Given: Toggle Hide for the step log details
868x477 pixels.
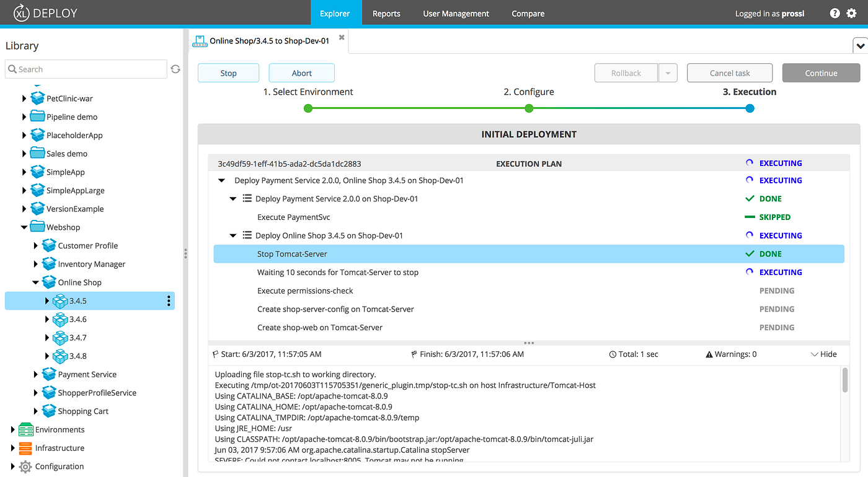Looking at the screenshot, I should click(823, 354).
